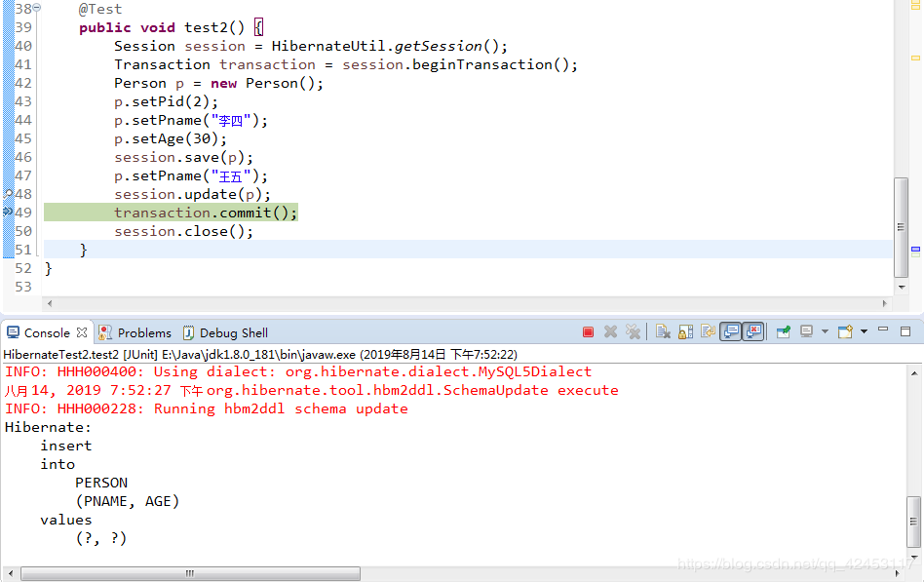The image size is (924, 582).
Task: Toggle show console when standard output changes
Action: pyautogui.click(x=731, y=332)
